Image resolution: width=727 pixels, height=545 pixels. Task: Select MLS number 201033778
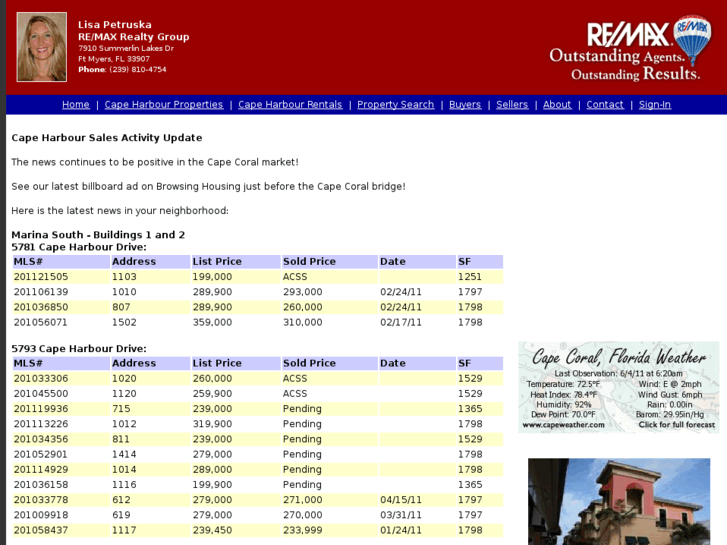[x=41, y=500]
